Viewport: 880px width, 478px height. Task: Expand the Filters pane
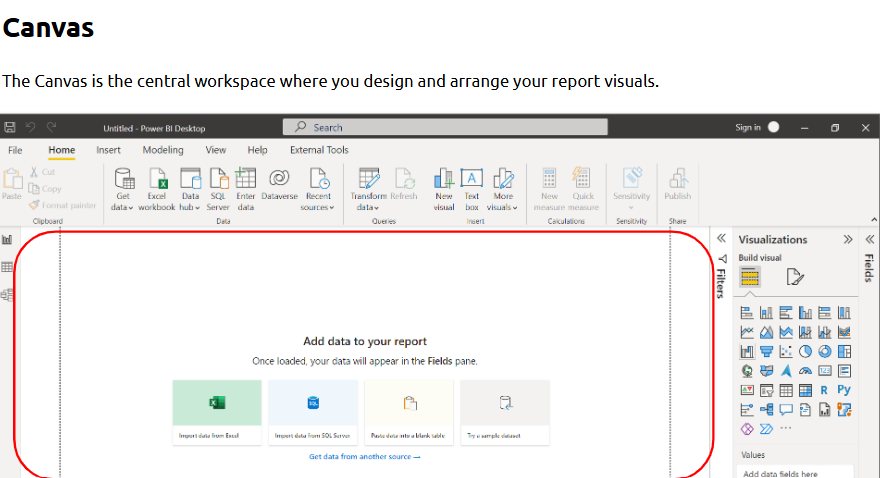pyautogui.click(x=721, y=238)
